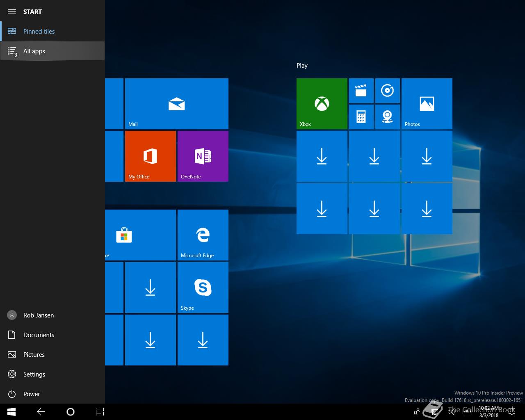Launch the My Office tile
The width and height of the screenshot is (525, 420).
[x=151, y=156]
